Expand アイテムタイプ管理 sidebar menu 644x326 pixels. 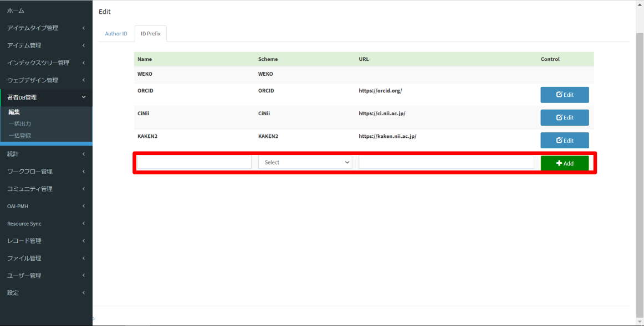pos(33,28)
